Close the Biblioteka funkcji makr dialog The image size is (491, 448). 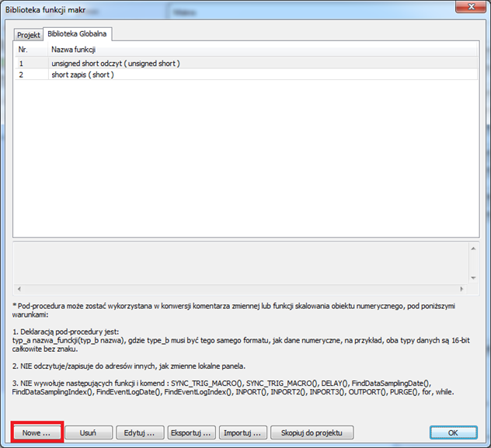(x=471, y=6)
